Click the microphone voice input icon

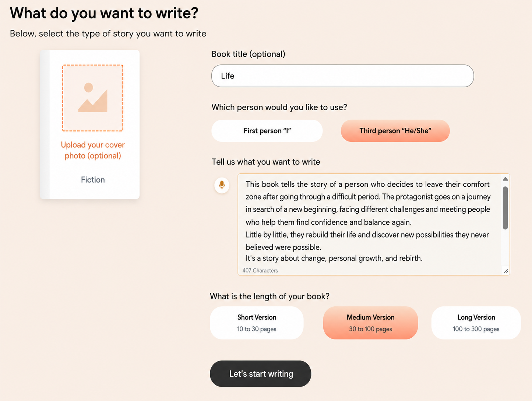click(222, 185)
